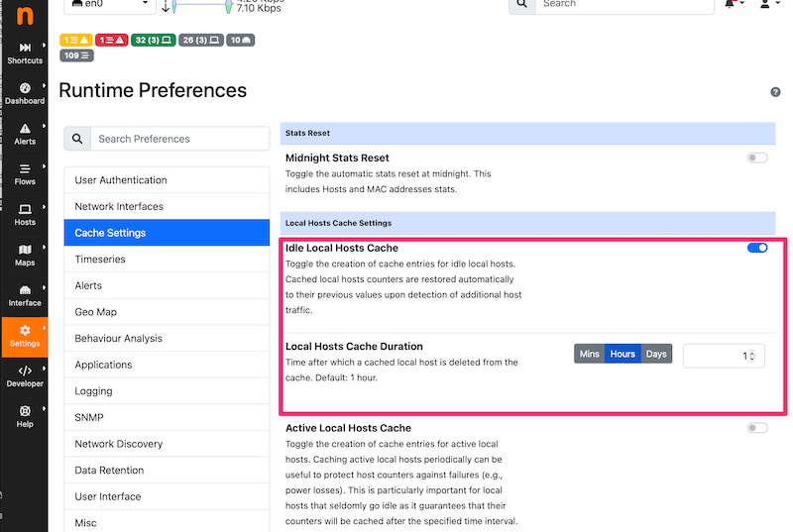
Task: Enable Active Local Hosts Cache toggle
Action: click(x=757, y=428)
